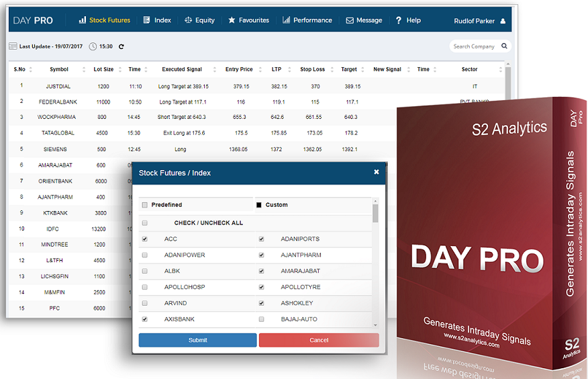
Task: Open Message via the envelope icon
Action: (x=350, y=20)
